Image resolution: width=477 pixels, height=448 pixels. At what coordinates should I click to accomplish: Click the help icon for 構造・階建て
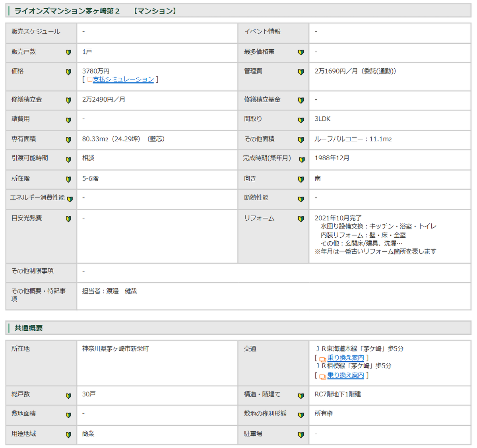coord(301,396)
